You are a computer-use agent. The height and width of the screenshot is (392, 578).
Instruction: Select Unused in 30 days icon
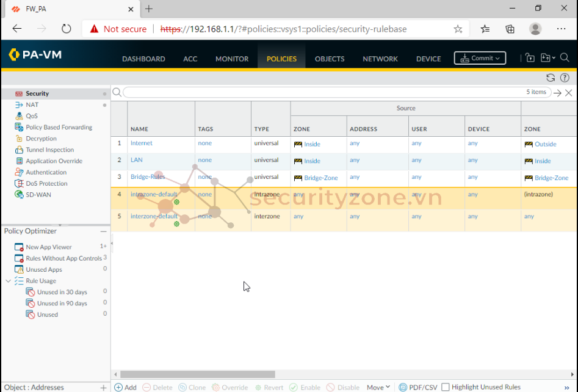pos(31,292)
